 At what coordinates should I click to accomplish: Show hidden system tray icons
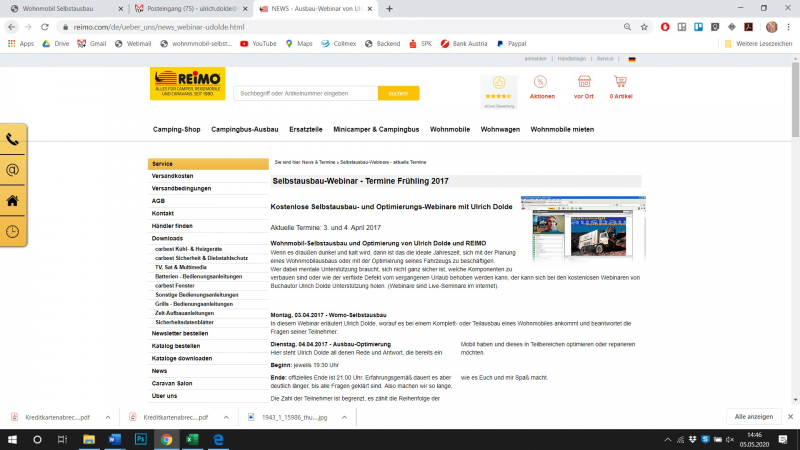tap(667, 439)
